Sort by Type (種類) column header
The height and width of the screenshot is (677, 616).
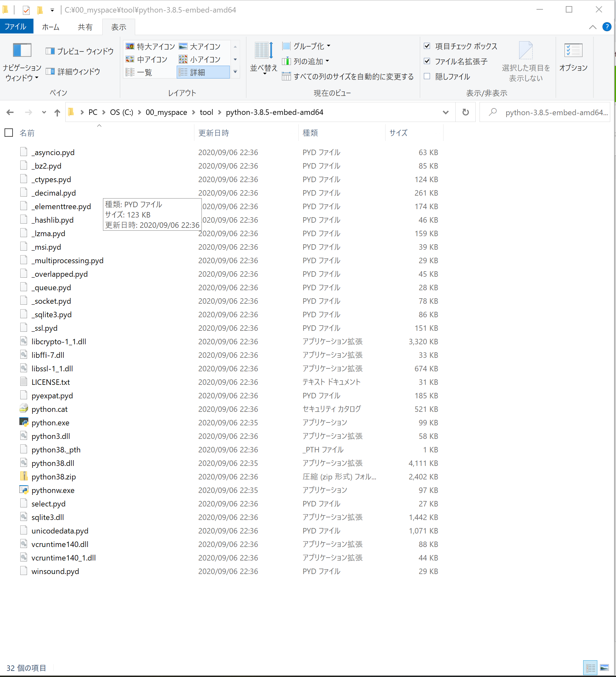[341, 133]
